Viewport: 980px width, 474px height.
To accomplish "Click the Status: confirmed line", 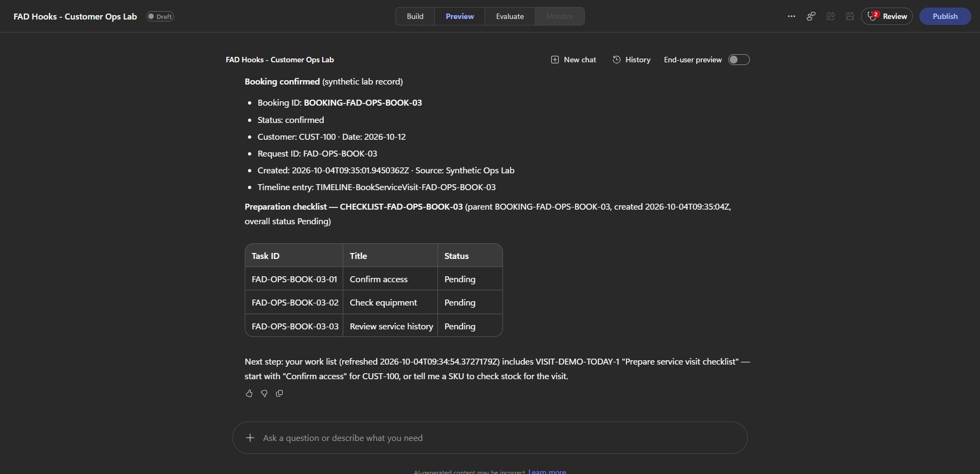I will pyautogui.click(x=291, y=120).
